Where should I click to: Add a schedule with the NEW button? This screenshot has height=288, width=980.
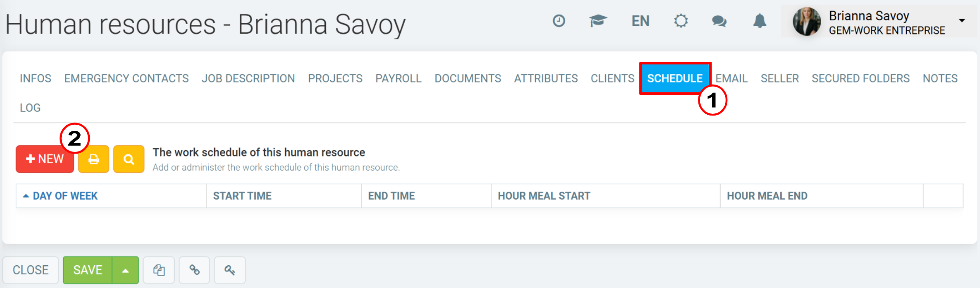(x=45, y=159)
